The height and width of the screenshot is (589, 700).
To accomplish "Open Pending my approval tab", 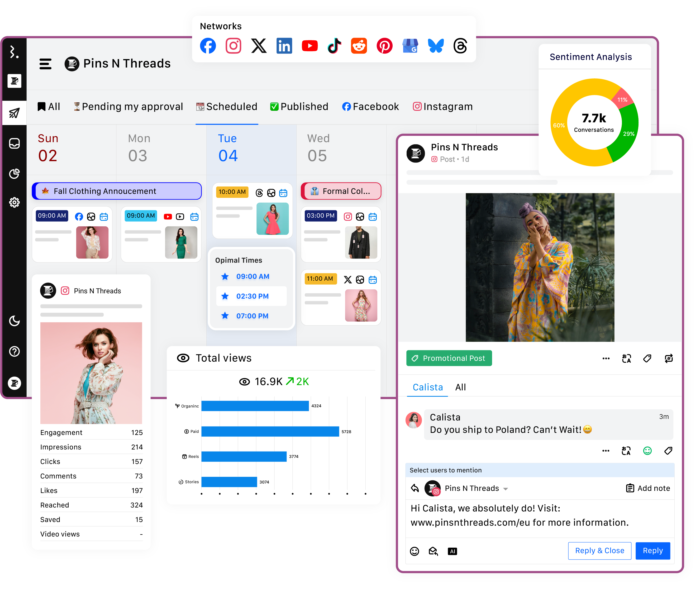I will (x=128, y=107).
